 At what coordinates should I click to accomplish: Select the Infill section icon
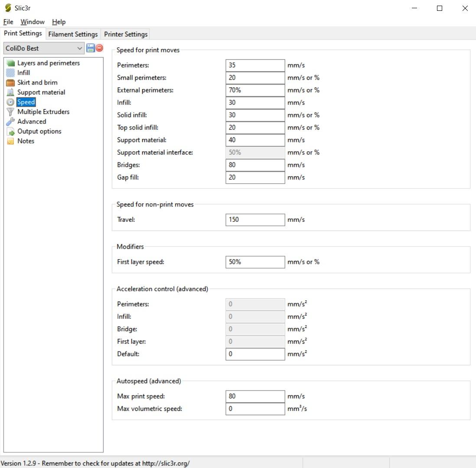point(10,73)
